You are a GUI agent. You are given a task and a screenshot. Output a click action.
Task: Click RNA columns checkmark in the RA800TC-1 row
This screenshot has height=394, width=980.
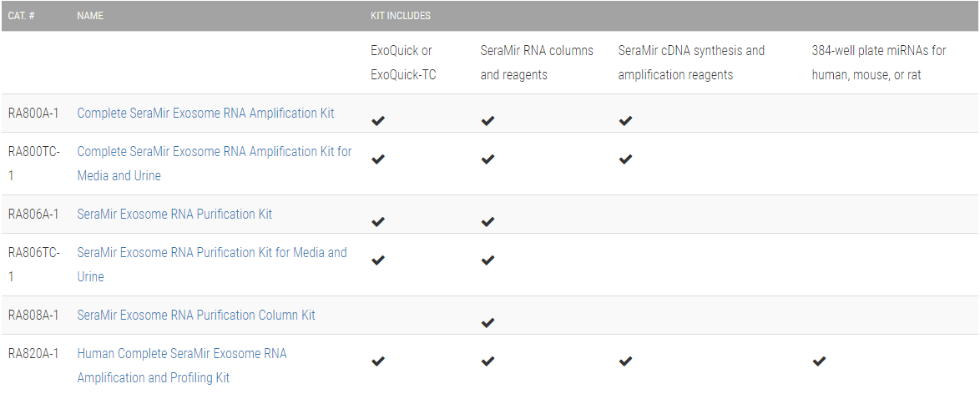[487, 159]
